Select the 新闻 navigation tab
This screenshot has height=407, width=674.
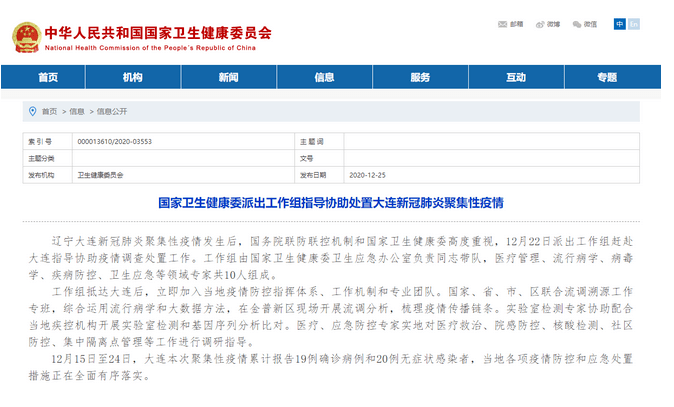point(228,78)
